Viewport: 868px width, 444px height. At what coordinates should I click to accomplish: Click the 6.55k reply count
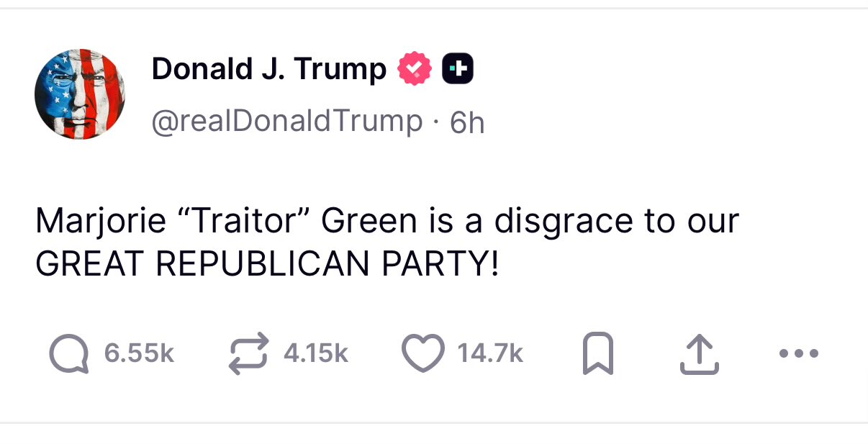(x=139, y=354)
